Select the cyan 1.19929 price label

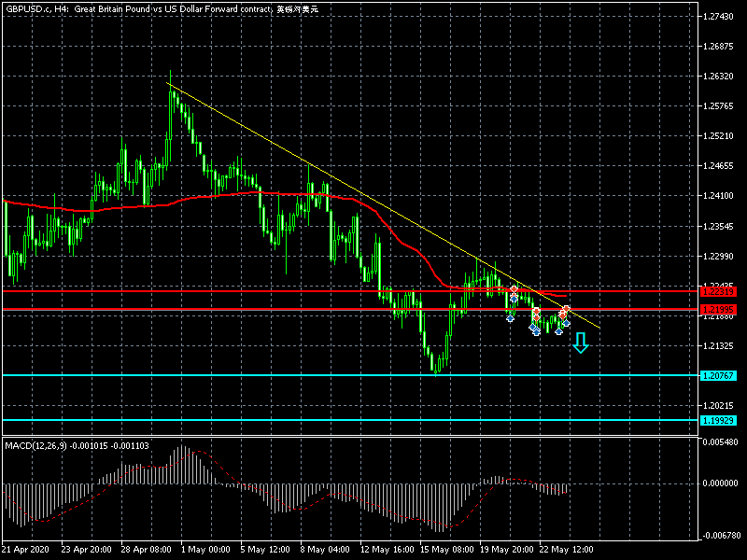tap(718, 421)
